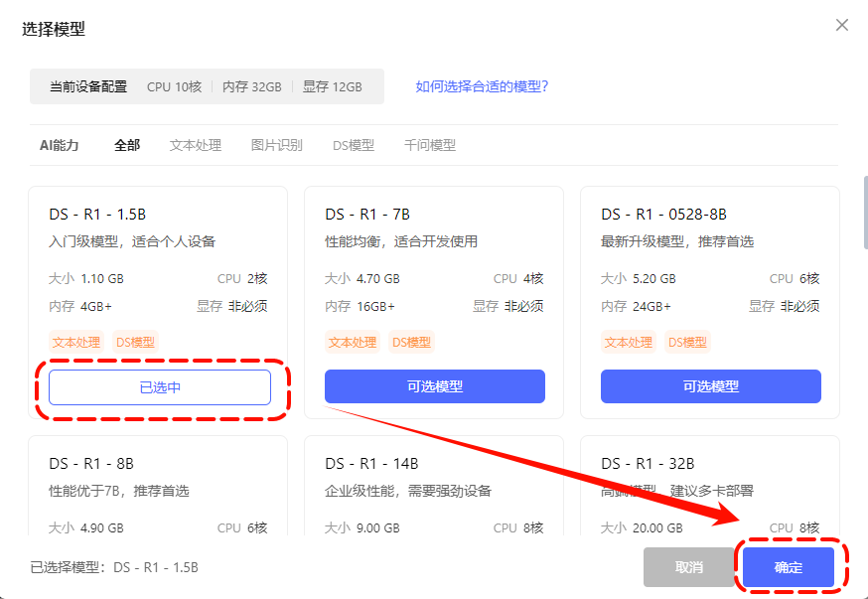868x599 pixels.
Task: Click the 5.20 GB size value
Action: [x=654, y=278]
